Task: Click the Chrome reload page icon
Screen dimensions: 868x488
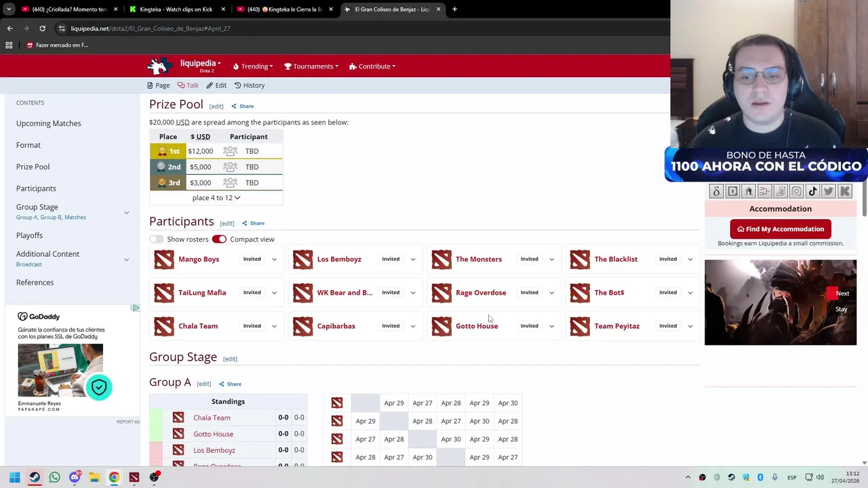Action: 42,28
